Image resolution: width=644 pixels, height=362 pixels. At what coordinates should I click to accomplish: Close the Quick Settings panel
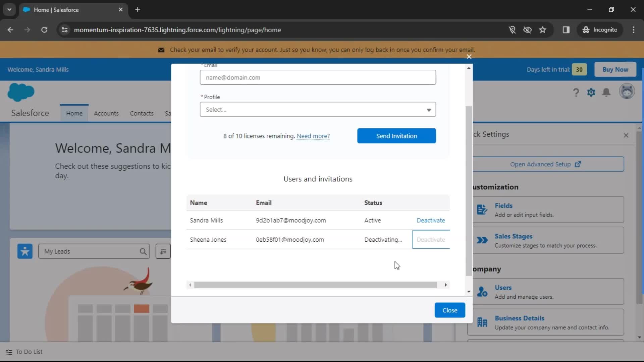click(626, 135)
